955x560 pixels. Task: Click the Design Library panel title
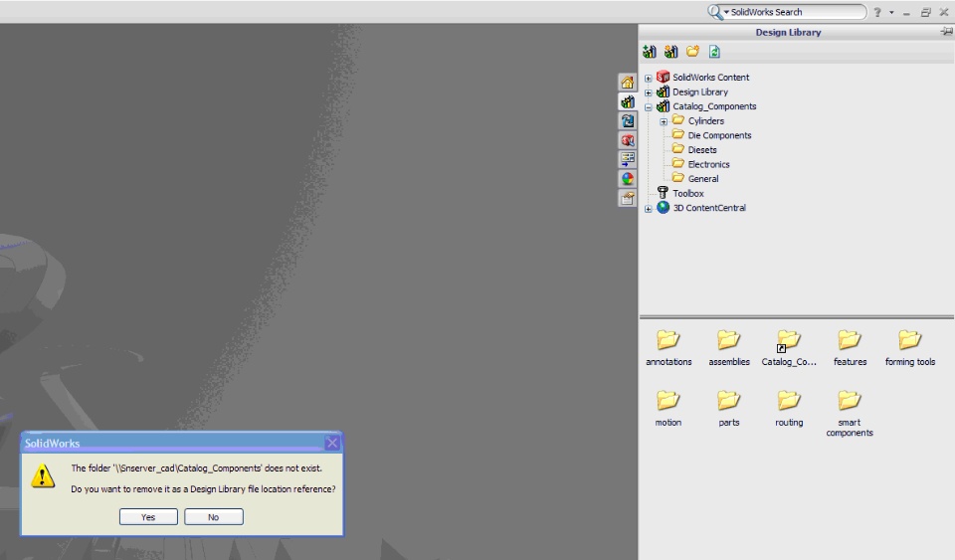tap(788, 32)
